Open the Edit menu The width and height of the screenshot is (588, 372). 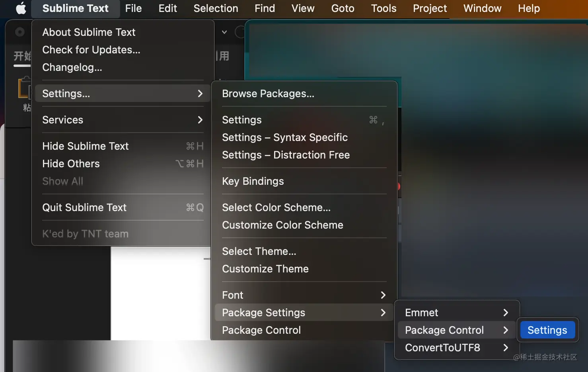tap(167, 8)
